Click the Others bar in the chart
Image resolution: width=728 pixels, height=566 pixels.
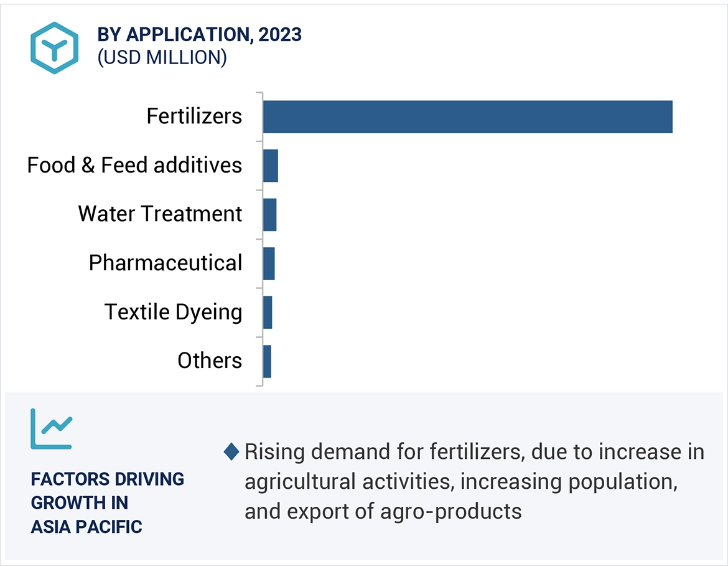point(267,361)
